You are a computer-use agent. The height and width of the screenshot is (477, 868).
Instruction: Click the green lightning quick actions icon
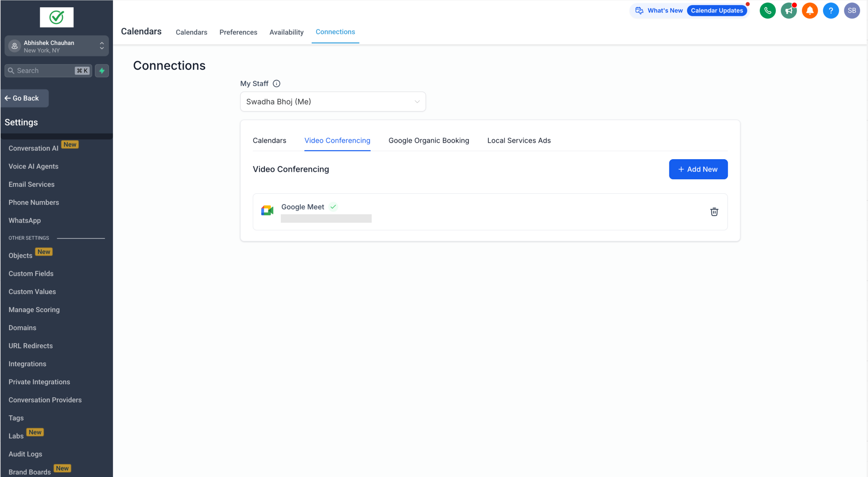[102, 71]
